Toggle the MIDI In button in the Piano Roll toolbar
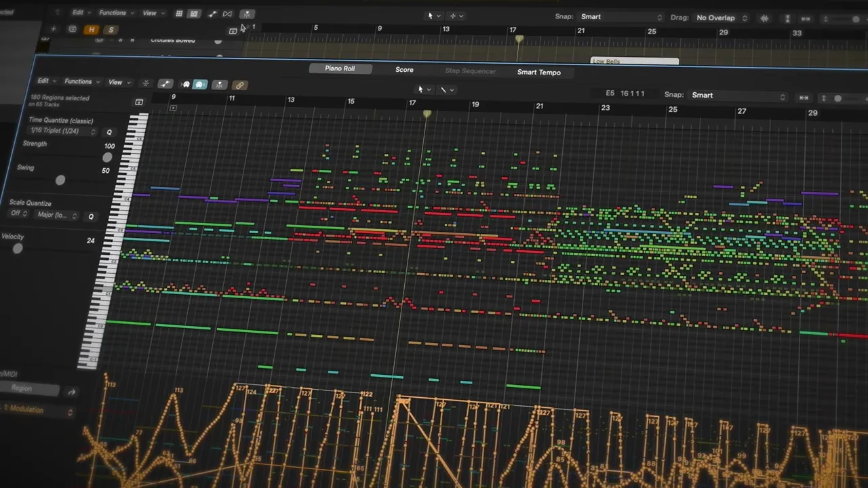The image size is (868, 488). point(186,85)
